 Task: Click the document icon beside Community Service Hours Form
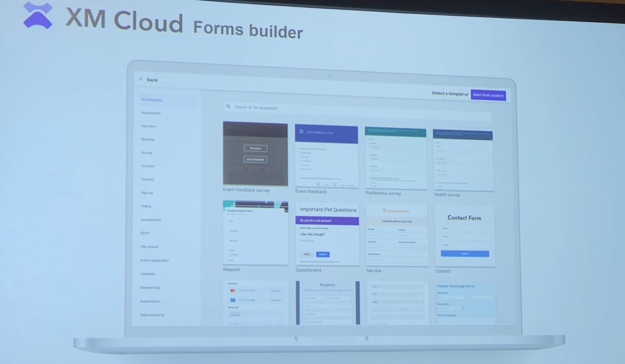coord(384,211)
